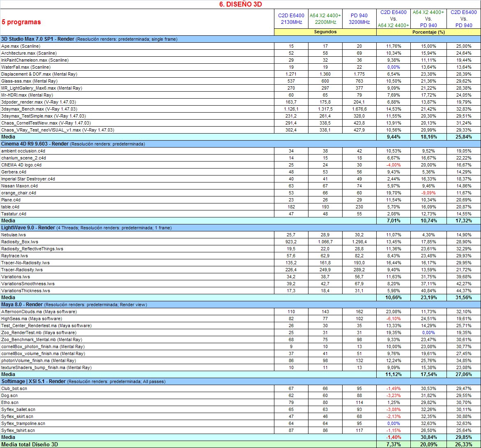Select 'Mr-HDRI.max (Mental Ray)' label
This screenshot has width=481, height=448.
tap(27, 95)
